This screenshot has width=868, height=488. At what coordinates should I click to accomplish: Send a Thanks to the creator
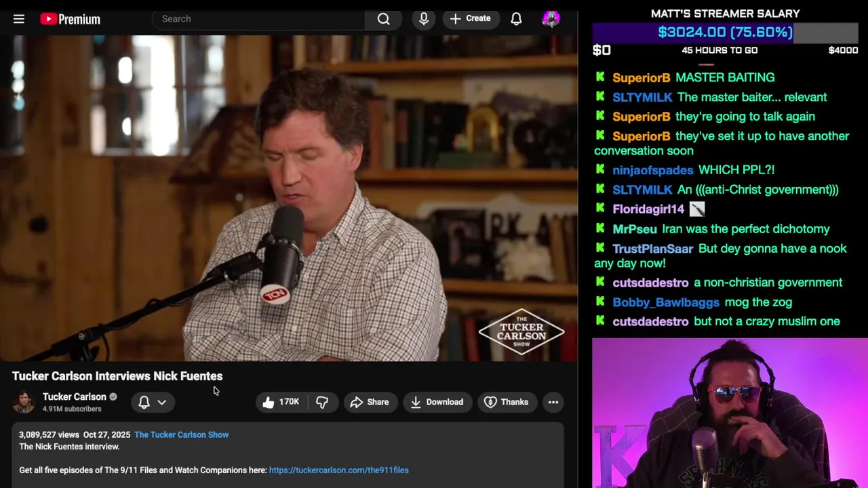506,402
